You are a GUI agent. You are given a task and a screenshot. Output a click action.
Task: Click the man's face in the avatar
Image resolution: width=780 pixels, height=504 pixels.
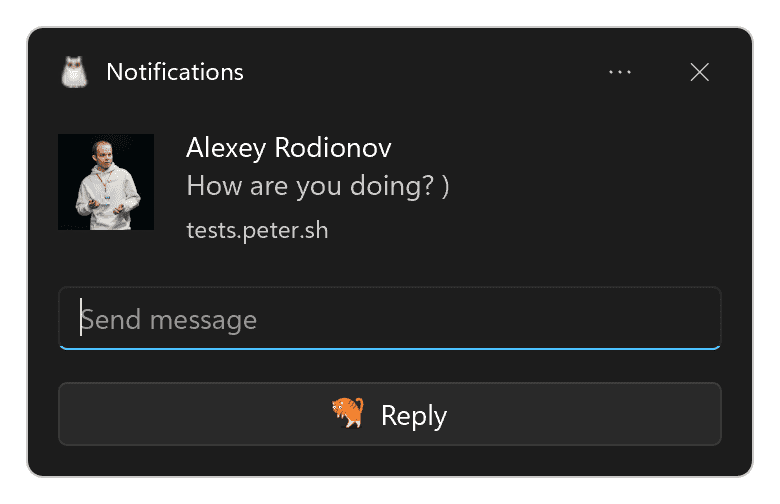pyautogui.click(x=104, y=158)
